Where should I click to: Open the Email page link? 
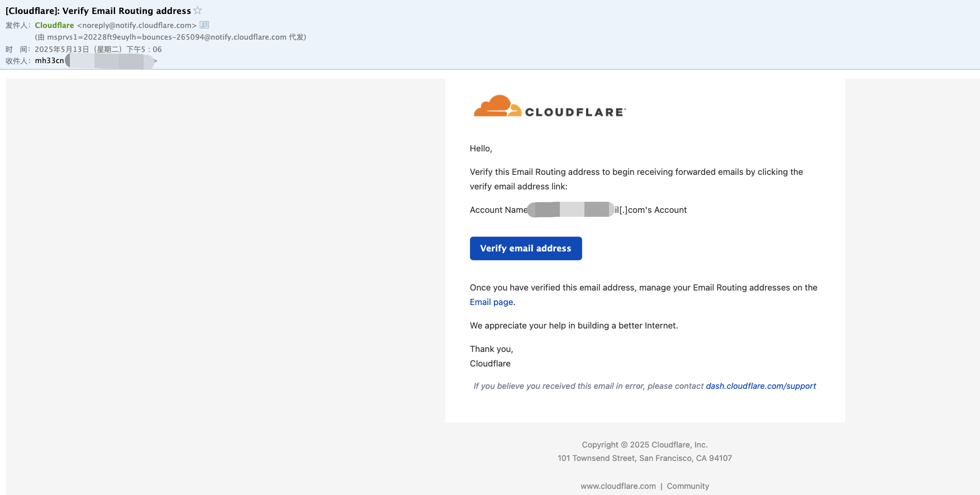pos(491,302)
